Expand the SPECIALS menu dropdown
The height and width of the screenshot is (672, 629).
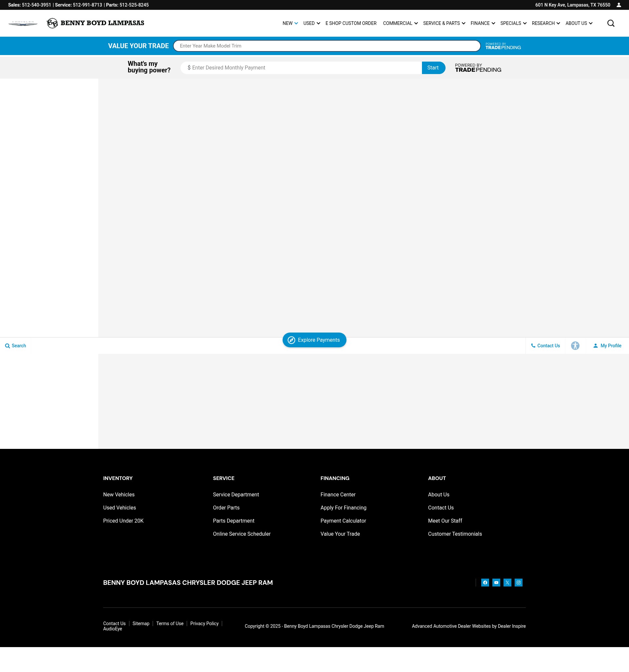click(x=513, y=23)
